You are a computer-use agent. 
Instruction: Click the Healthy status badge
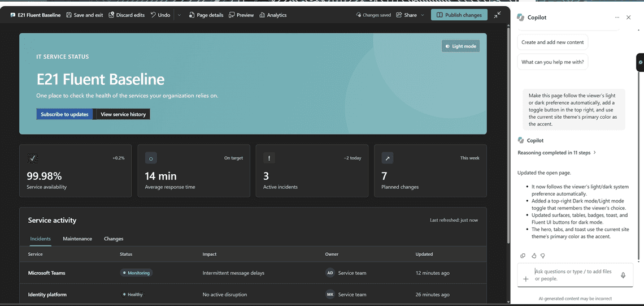pos(132,295)
